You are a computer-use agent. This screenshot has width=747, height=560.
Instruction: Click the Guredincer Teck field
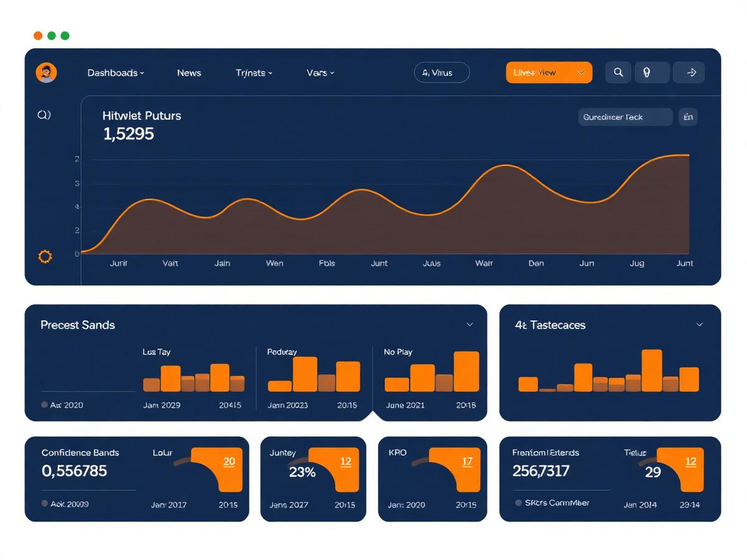coord(626,117)
